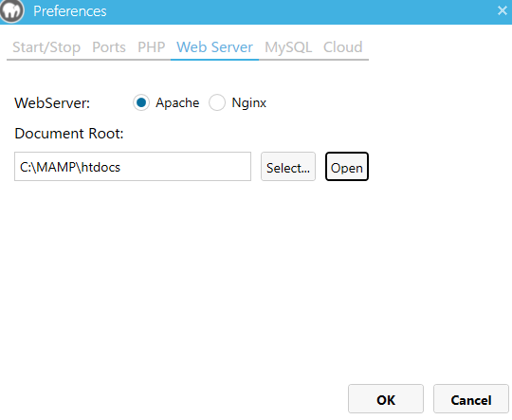Click the Apache option label text
This screenshot has height=420, width=512.
177,102
